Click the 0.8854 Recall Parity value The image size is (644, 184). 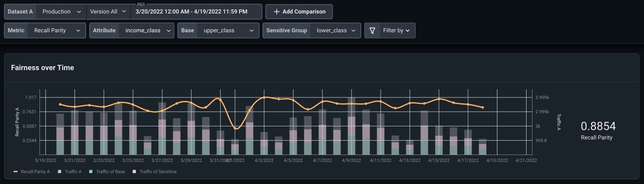point(598,126)
